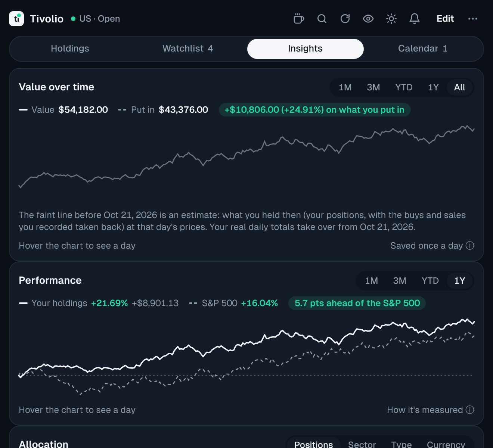
Task: Show Allocation by Currency
Action: coord(446,444)
